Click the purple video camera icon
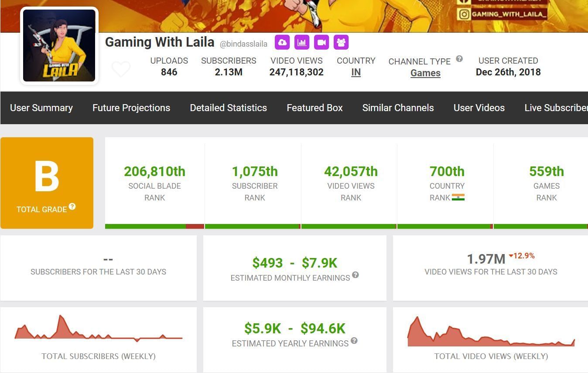Screen dimensions: 588x373 point(321,42)
